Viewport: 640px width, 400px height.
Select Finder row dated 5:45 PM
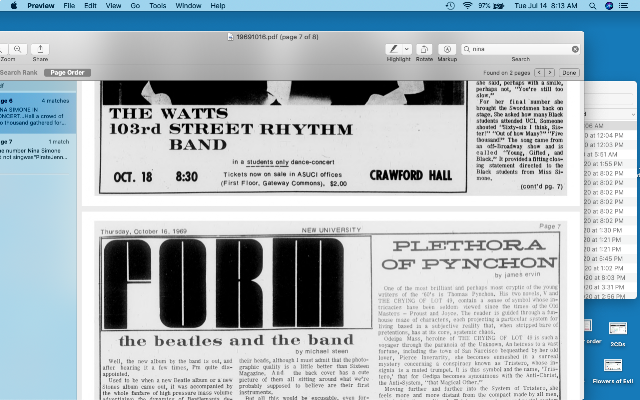(x=610, y=259)
